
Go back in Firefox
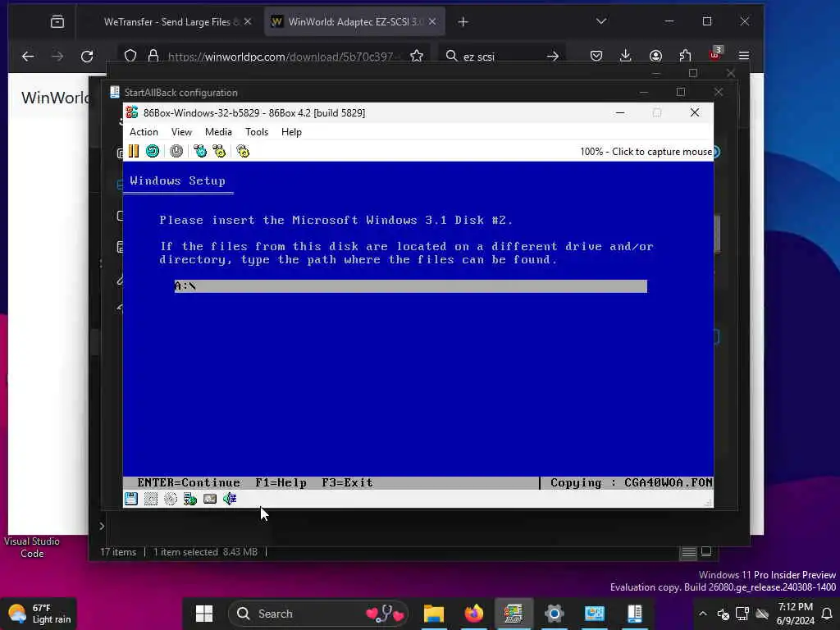tap(28, 57)
